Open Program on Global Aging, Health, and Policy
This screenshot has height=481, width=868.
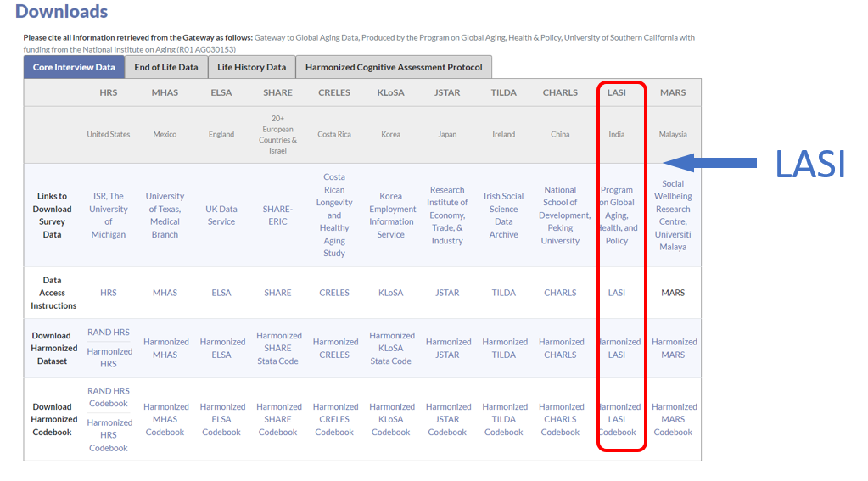[x=617, y=215]
